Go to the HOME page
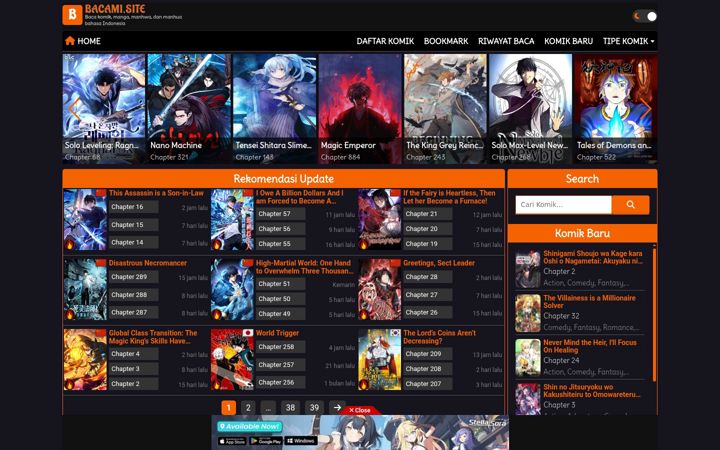 83,41
